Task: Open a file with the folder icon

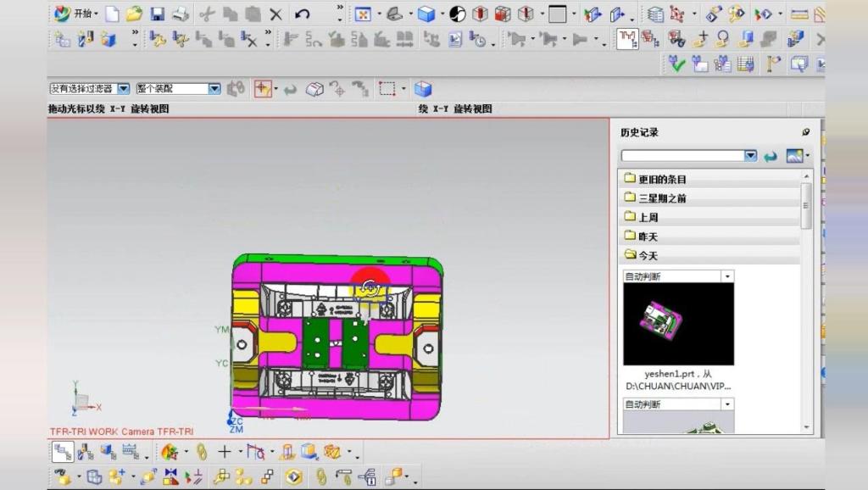Action: pos(134,14)
